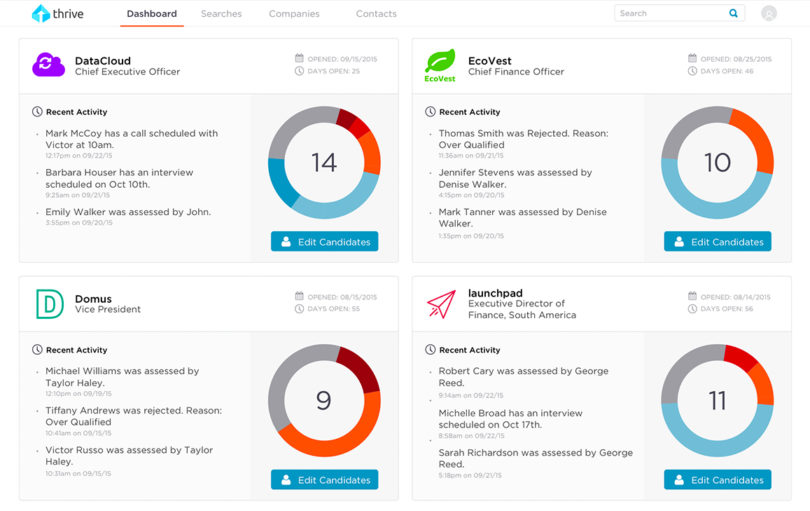The width and height of the screenshot is (810, 511).
Task: Open Domus company title
Action: (x=93, y=299)
